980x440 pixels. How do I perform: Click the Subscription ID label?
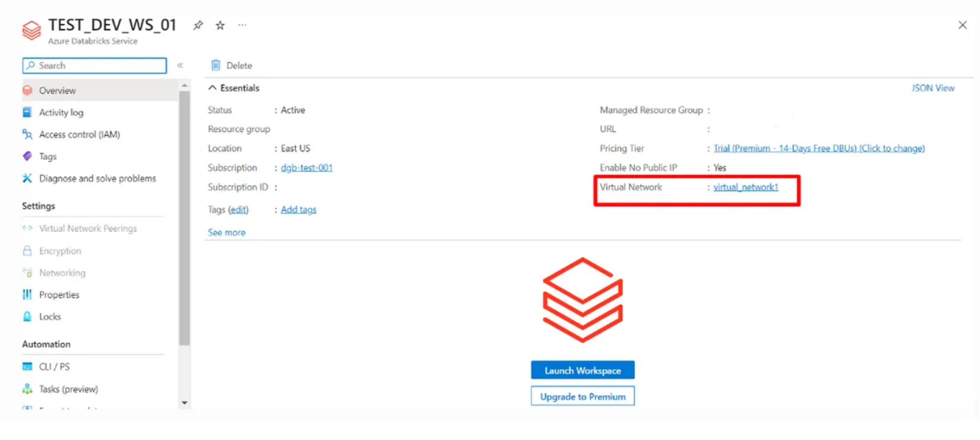pyautogui.click(x=238, y=187)
